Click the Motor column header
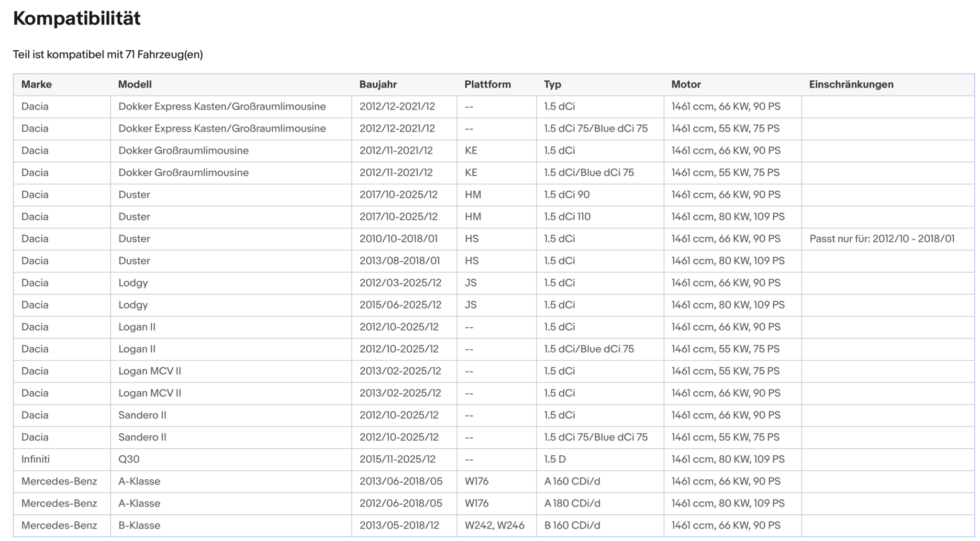980x541 pixels. [x=686, y=84]
